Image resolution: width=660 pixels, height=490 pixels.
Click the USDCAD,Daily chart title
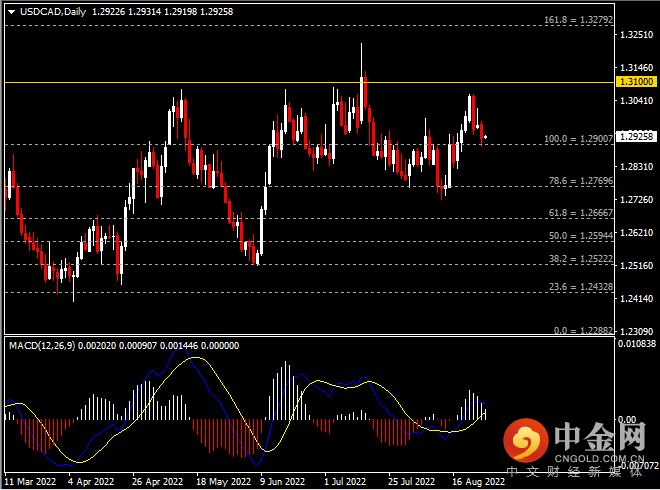pos(53,12)
